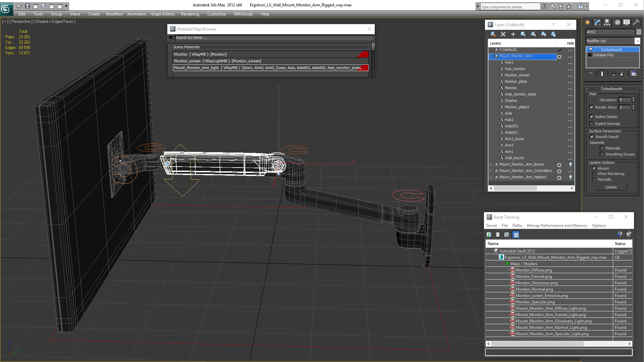The image size is (644, 362).
Task: Enable Explicit Normals checkbox
Action: [592, 124]
